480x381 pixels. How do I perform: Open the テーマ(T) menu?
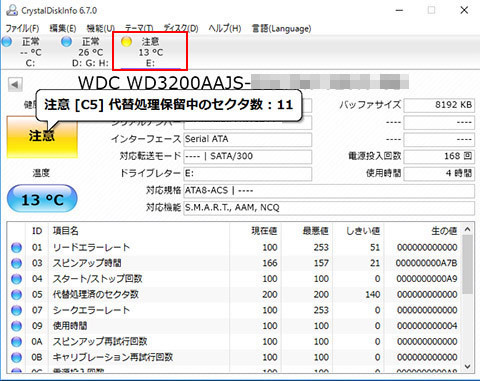[139, 29]
